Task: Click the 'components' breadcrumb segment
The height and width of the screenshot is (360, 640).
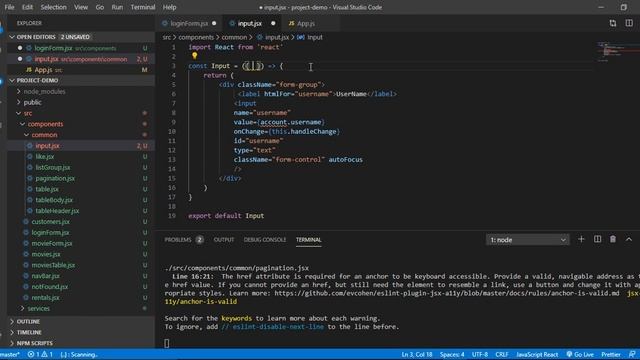Action: click(196, 37)
